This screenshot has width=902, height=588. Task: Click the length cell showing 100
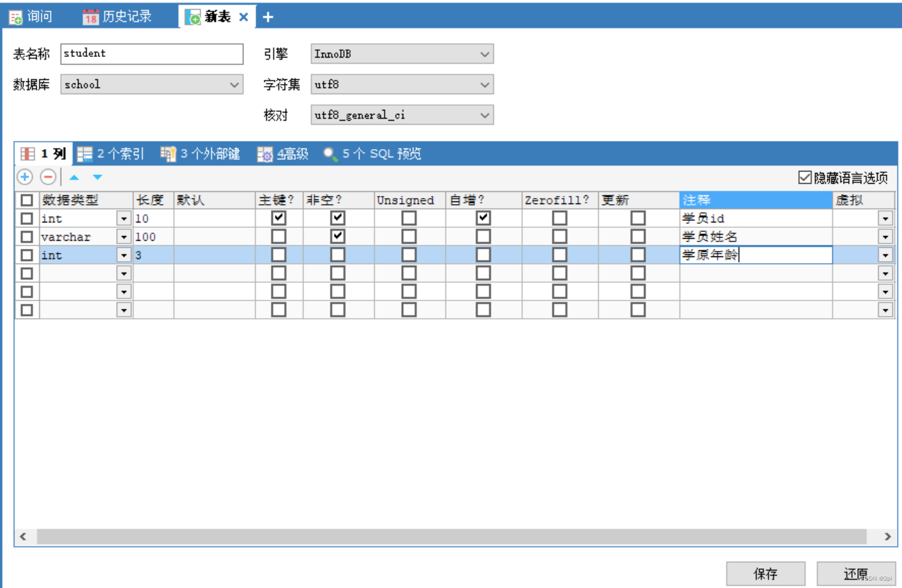pos(153,237)
